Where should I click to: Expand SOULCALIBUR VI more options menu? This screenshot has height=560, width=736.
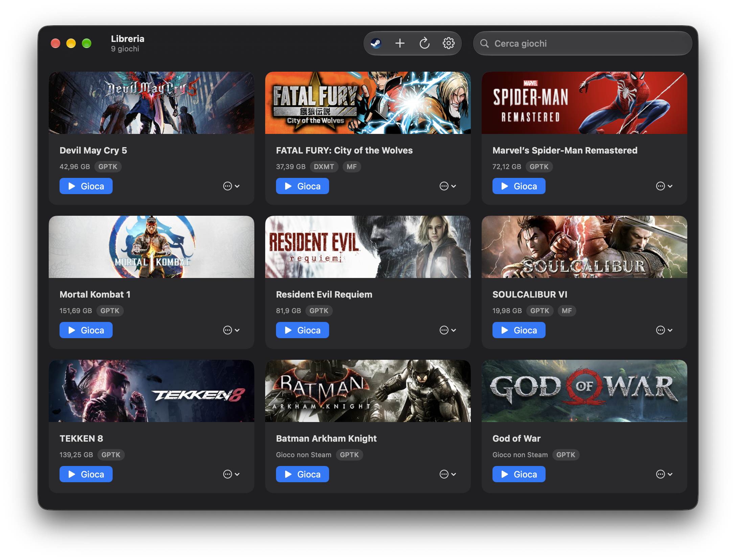[664, 330]
